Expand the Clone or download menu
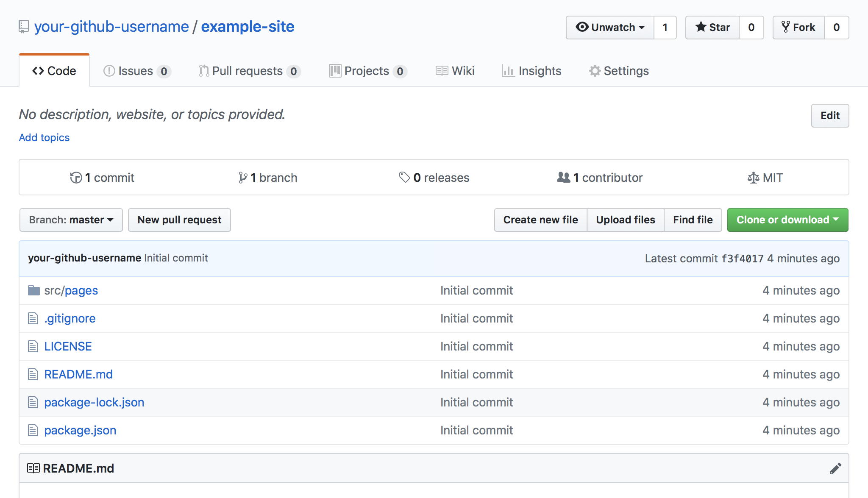Image resolution: width=868 pixels, height=498 pixels. (787, 220)
